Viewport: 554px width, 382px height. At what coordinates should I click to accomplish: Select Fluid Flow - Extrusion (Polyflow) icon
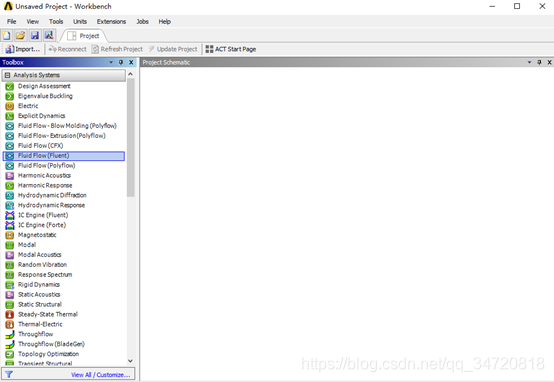10,136
